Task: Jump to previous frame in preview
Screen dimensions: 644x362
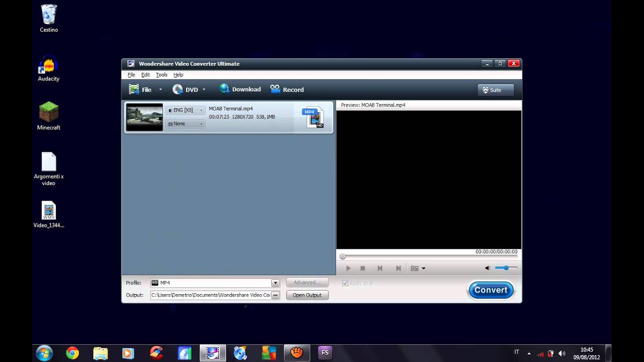Action: tap(380, 268)
